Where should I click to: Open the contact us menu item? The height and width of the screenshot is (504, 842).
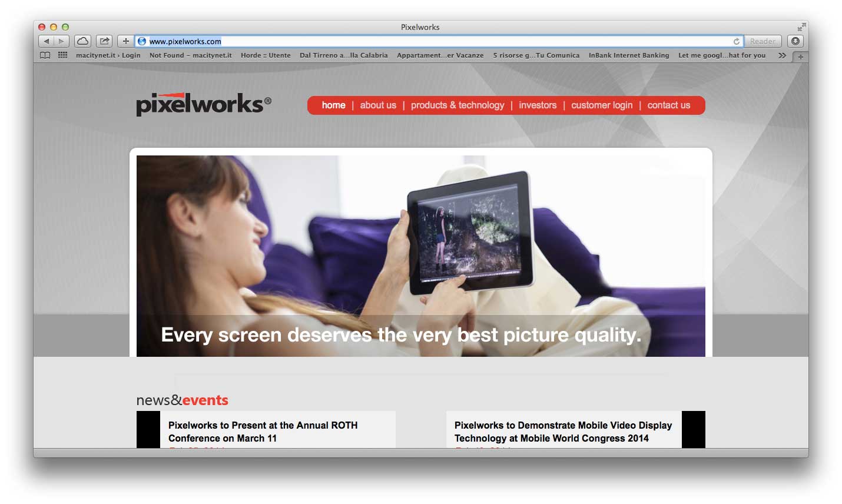669,105
